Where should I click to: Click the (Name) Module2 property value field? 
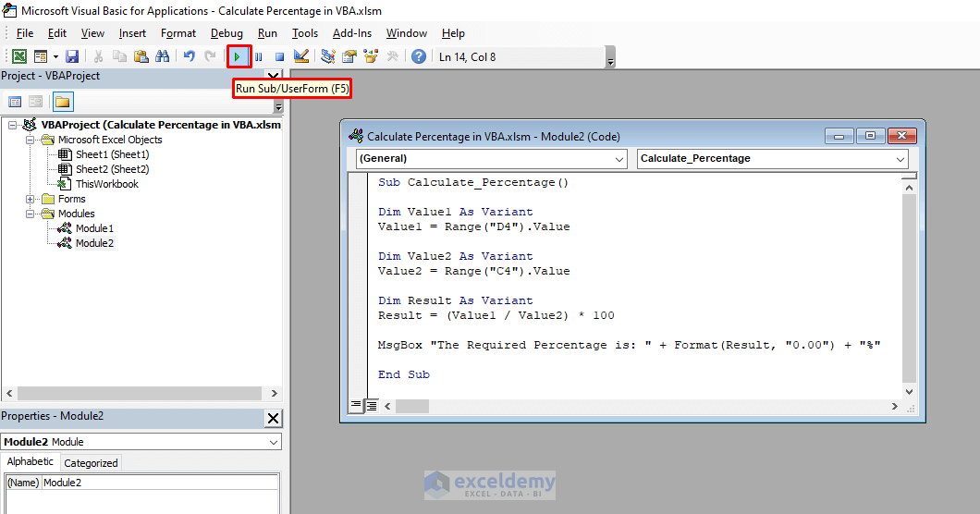(x=160, y=483)
